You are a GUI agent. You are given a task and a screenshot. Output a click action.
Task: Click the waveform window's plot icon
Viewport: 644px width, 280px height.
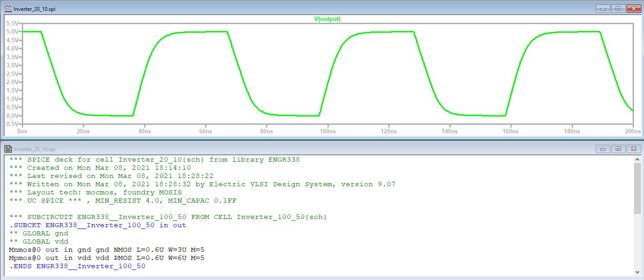[x=8, y=9]
